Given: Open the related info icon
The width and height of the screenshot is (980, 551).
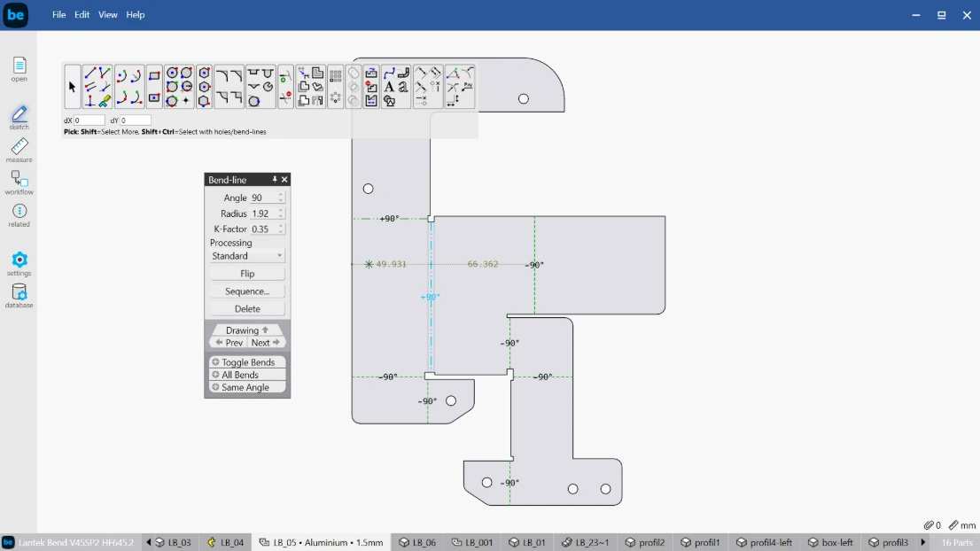Looking at the screenshot, I should 19,215.
